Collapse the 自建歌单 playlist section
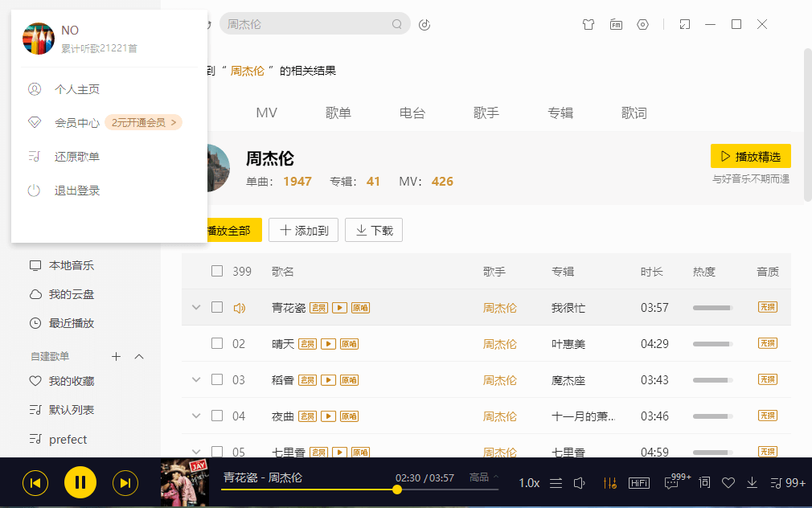 pyautogui.click(x=137, y=356)
